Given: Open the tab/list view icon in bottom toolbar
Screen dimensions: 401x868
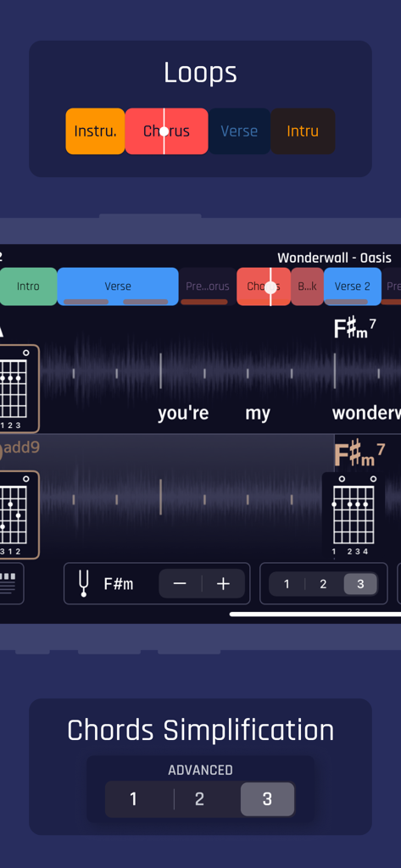Looking at the screenshot, I should point(11,583).
